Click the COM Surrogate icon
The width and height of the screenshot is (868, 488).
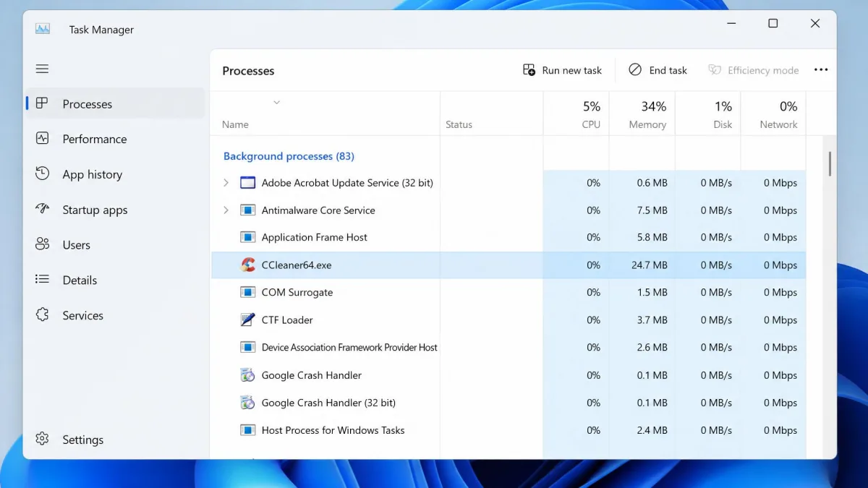[248, 292]
